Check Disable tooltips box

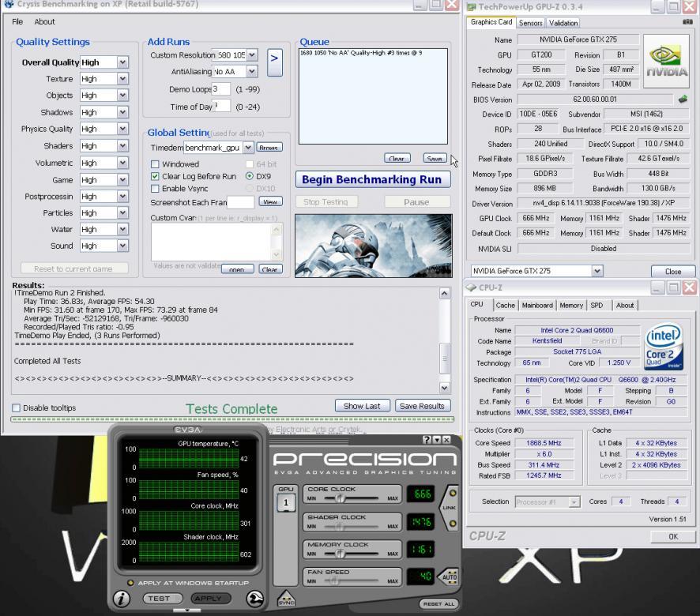click(17, 408)
